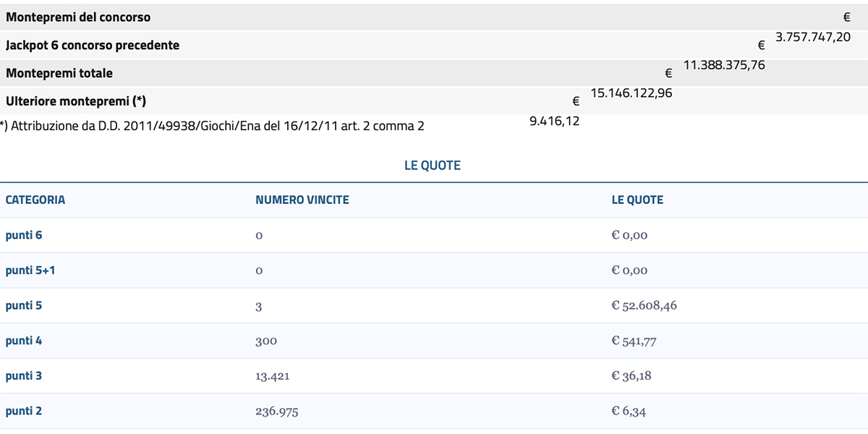The height and width of the screenshot is (434, 868).
Task: Click the Attribuzione da D.D. footnote text
Action: (213, 126)
